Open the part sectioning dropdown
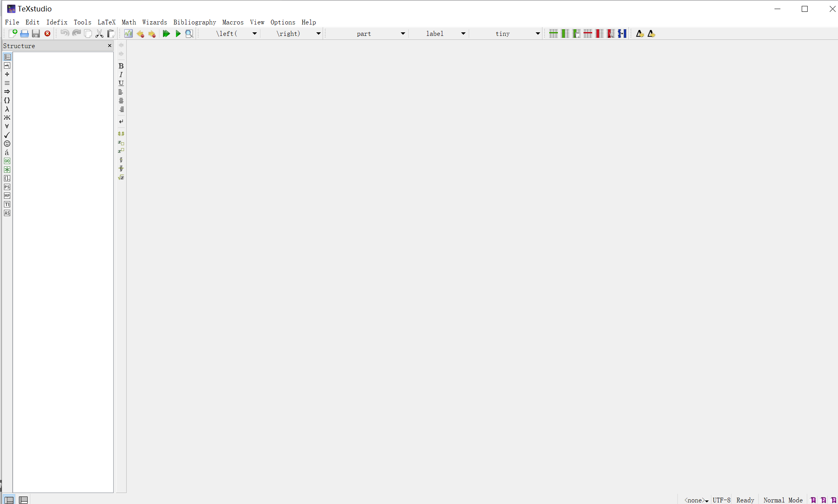This screenshot has height=504, width=838. pyautogui.click(x=402, y=34)
